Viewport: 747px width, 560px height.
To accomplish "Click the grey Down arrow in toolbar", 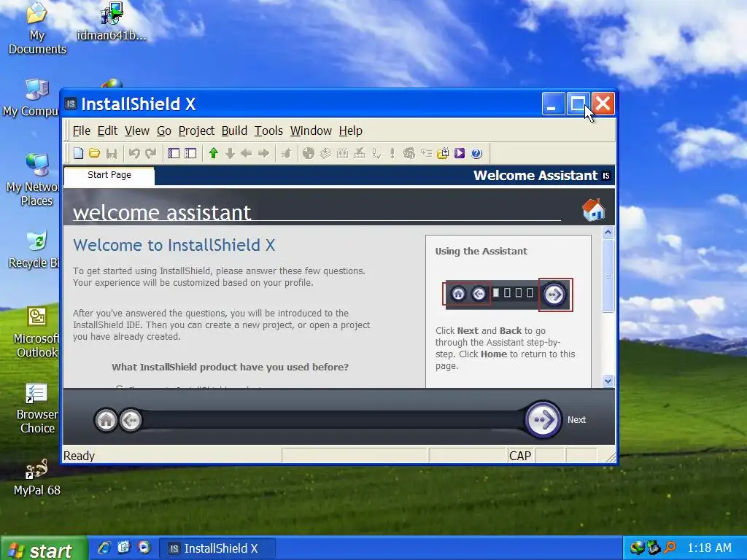I will click(x=230, y=153).
